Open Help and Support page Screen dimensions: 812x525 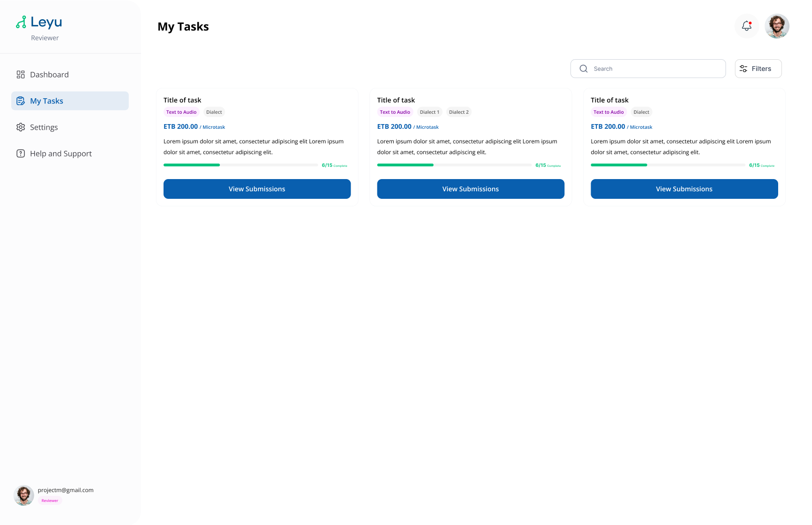pyautogui.click(x=61, y=154)
